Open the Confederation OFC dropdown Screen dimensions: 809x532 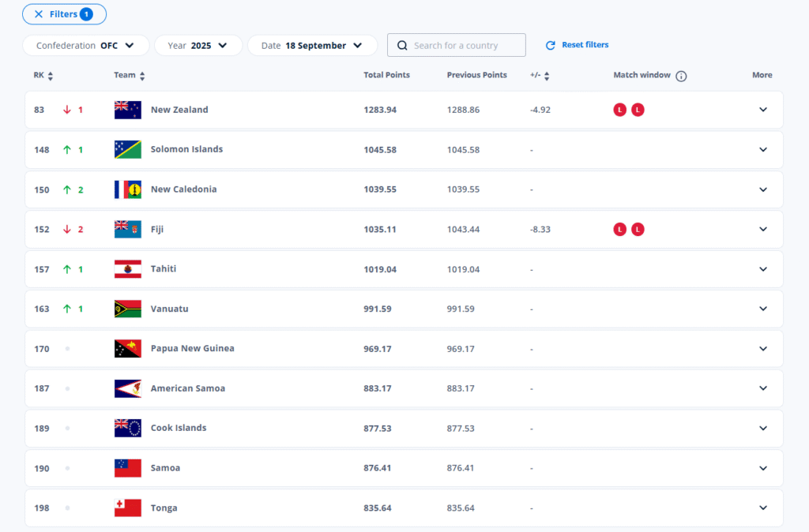click(x=85, y=46)
